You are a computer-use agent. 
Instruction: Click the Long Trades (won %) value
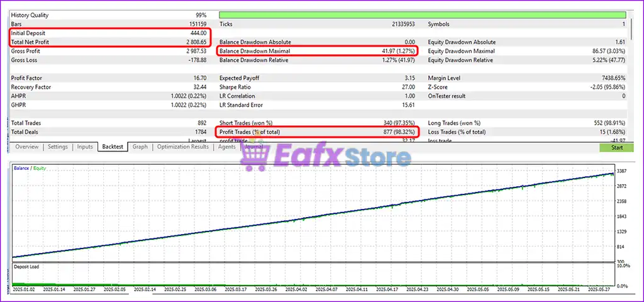coord(609,123)
